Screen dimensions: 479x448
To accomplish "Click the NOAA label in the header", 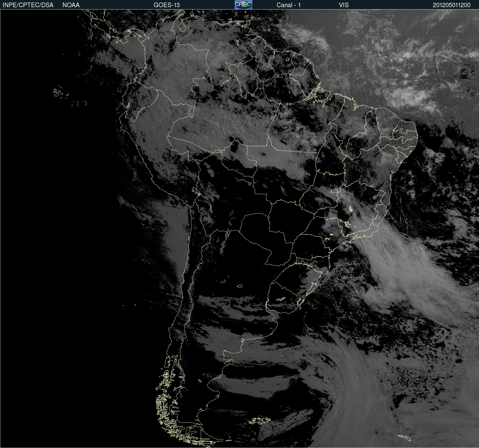I will tap(71, 5).
